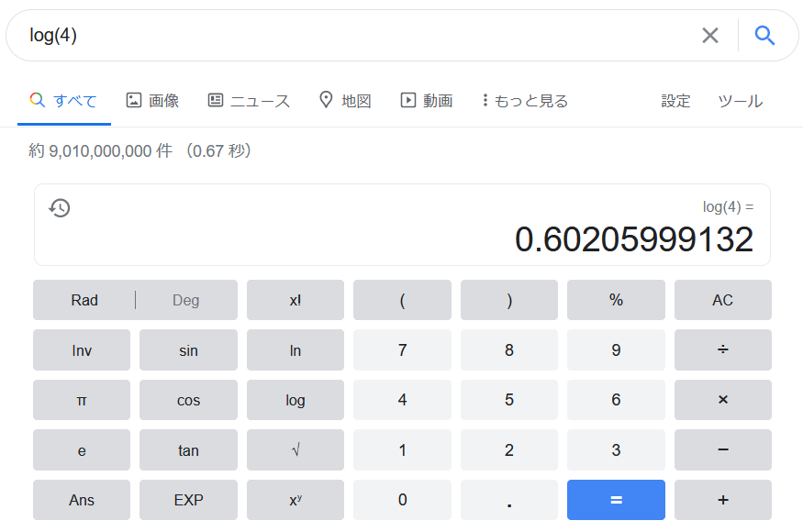Open the 地図 maps tab
803x532 pixels.
(345, 100)
